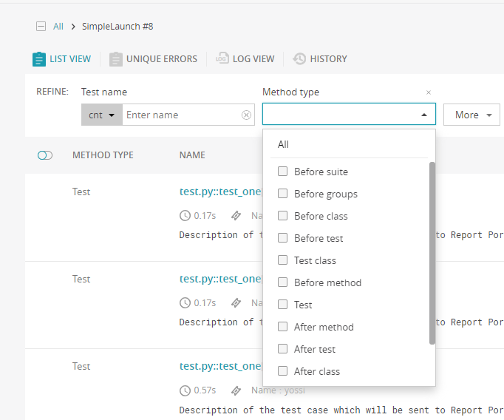Click the Unique Errors clipboard icon
504x420 pixels.
tap(116, 59)
